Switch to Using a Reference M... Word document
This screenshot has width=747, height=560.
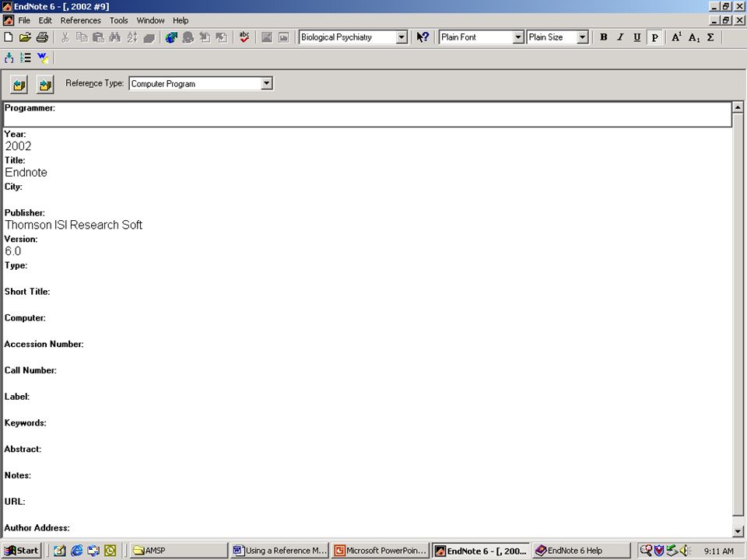[x=279, y=551]
